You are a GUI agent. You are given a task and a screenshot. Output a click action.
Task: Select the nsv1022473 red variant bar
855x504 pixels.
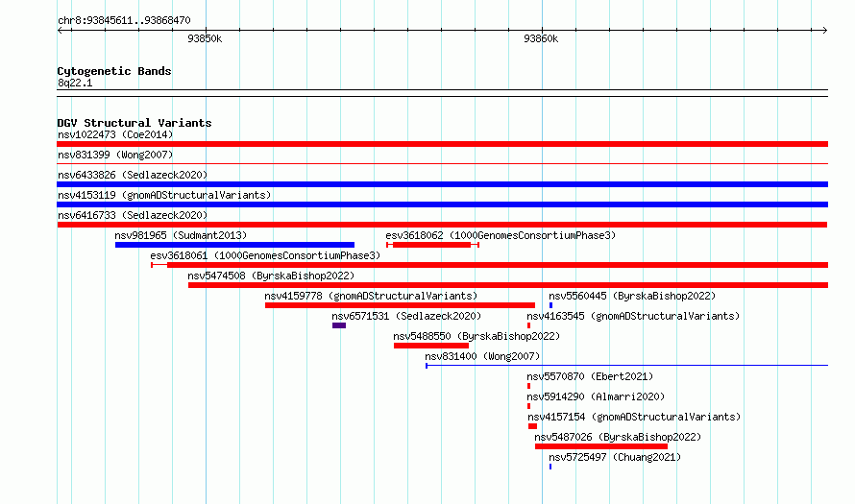(442, 144)
